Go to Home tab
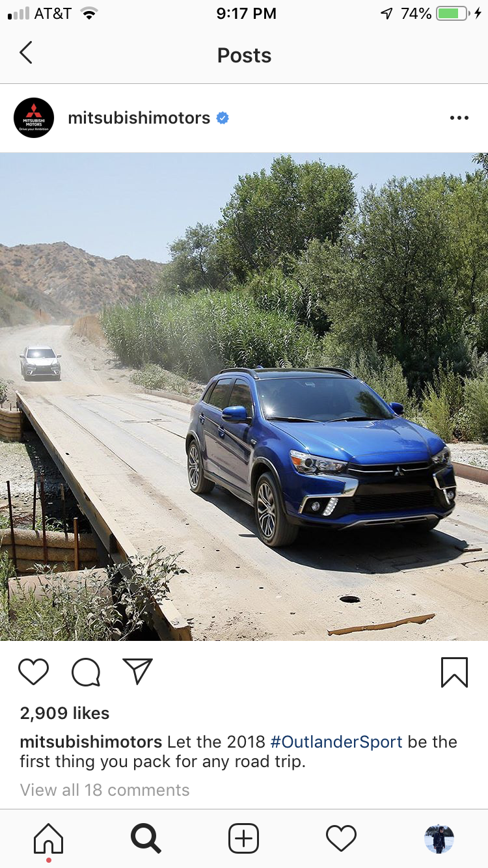This screenshot has height=868, width=488. coord(49,839)
